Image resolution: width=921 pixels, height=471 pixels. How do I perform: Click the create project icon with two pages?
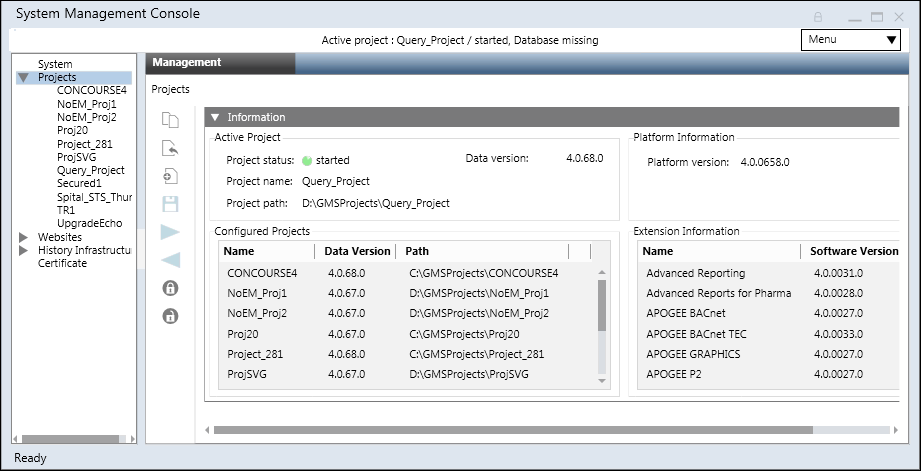[170, 121]
